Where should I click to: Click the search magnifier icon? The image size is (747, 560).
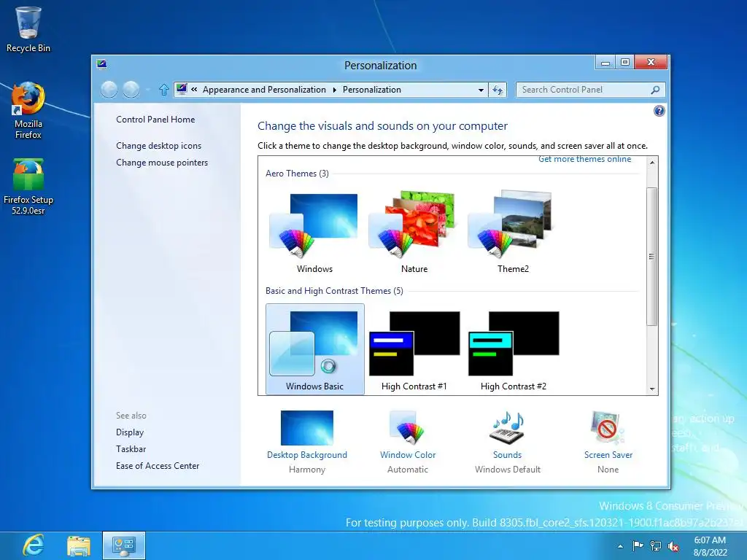[x=655, y=90]
